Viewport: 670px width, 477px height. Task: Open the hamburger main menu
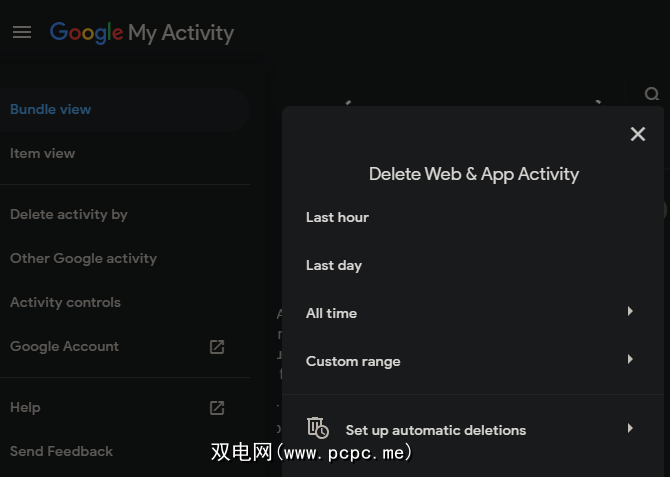(22, 32)
